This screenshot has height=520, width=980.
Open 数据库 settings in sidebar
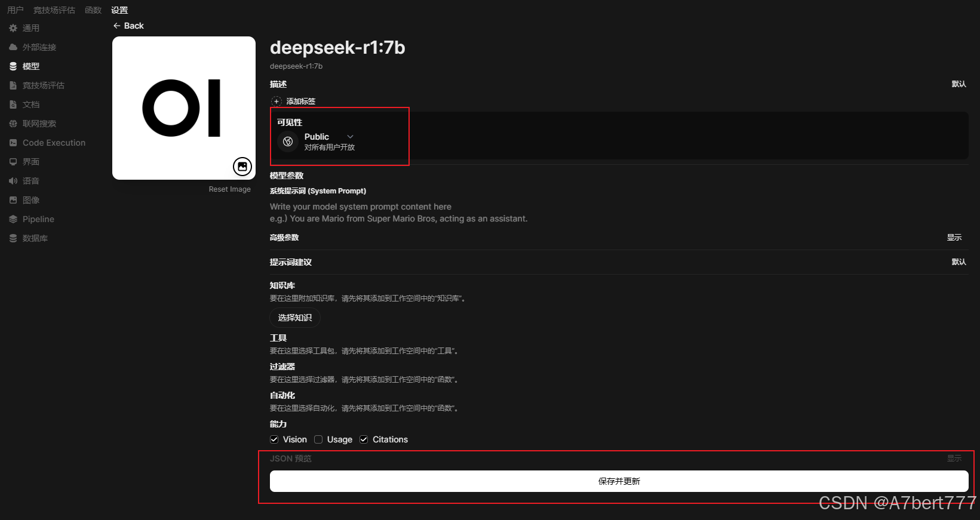pos(35,238)
